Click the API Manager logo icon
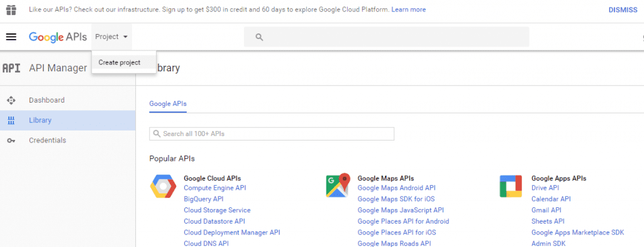The image size is (644, 247). coord(11,68)
